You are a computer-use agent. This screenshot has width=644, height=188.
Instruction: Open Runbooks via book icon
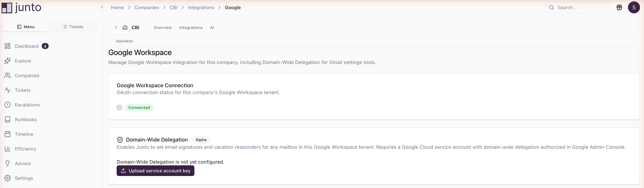tap(7, 119)
